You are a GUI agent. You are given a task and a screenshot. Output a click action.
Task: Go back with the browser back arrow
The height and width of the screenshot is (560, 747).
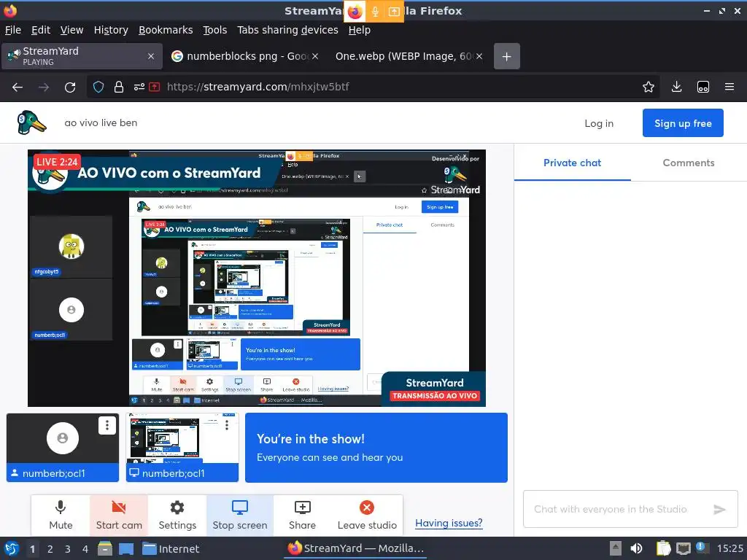tap(18, 87)
